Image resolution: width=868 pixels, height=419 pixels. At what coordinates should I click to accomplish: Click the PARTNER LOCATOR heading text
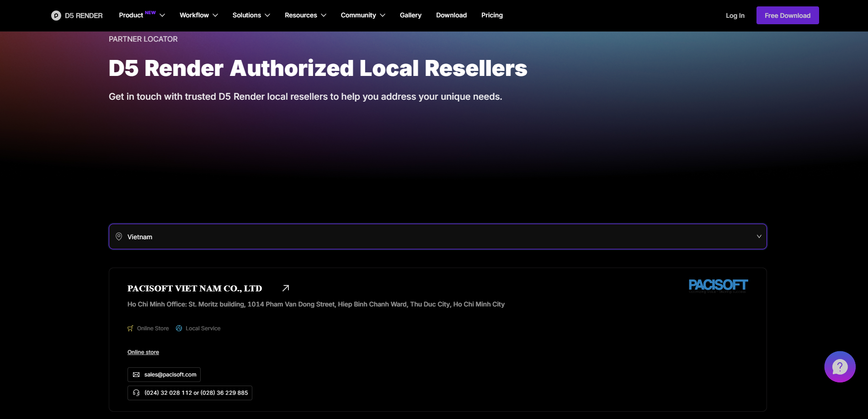tap(143, 39)
